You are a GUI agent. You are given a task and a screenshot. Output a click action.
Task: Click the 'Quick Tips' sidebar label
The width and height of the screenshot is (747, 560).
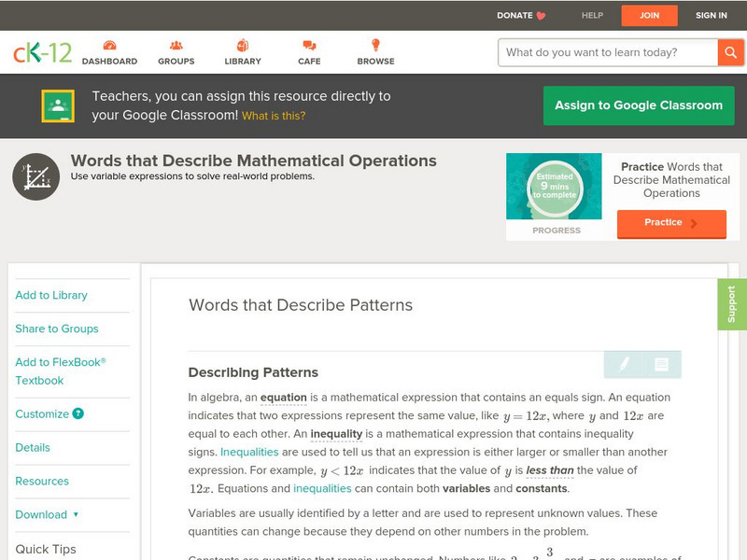pyautogui.click(x=46, y=549)
